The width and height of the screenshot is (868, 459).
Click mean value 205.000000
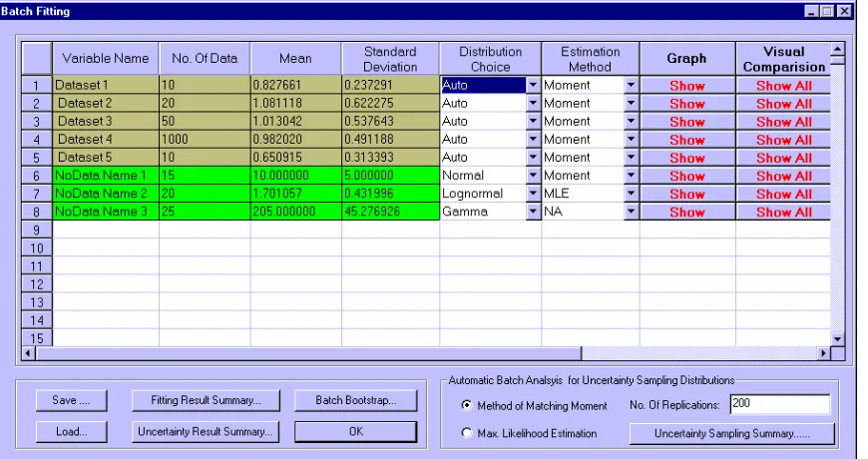(295, 212)
